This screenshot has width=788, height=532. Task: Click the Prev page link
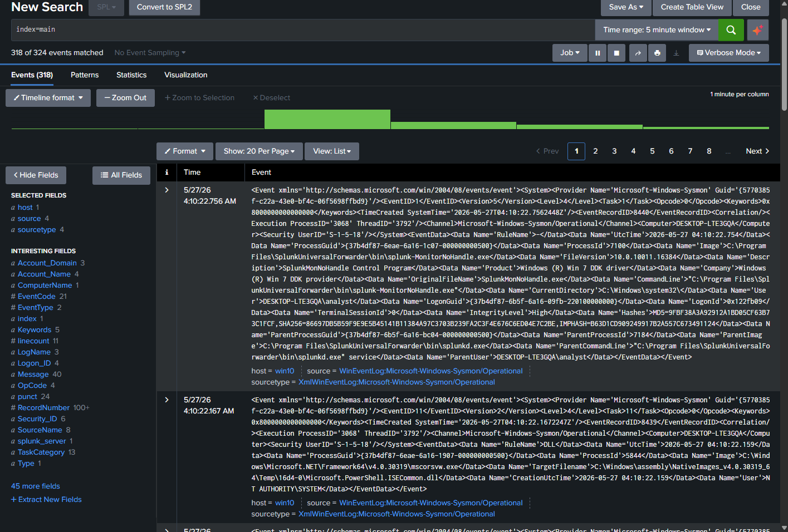tap(547, 151)
